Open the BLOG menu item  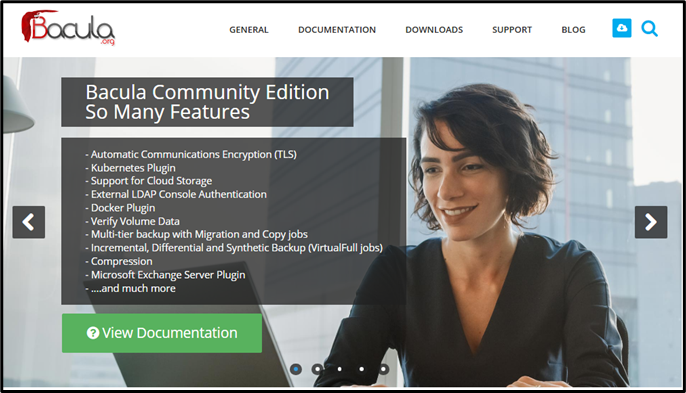tap(573, 30)
